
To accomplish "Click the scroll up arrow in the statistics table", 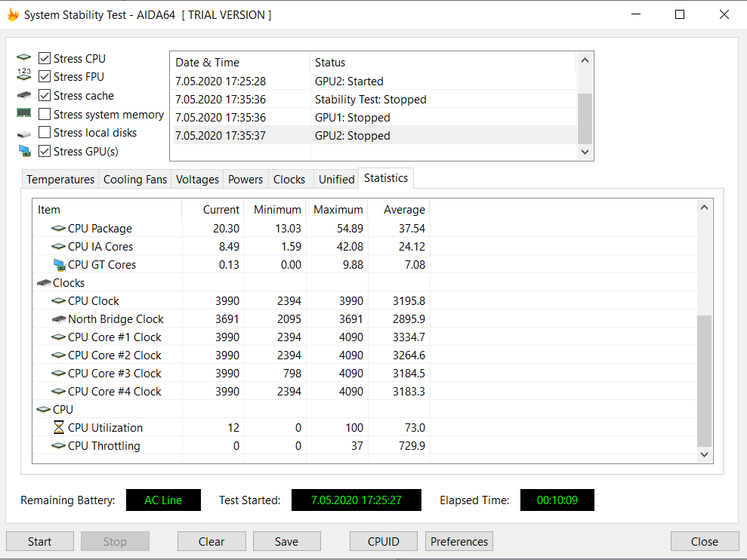I will [x=704, y=207].
